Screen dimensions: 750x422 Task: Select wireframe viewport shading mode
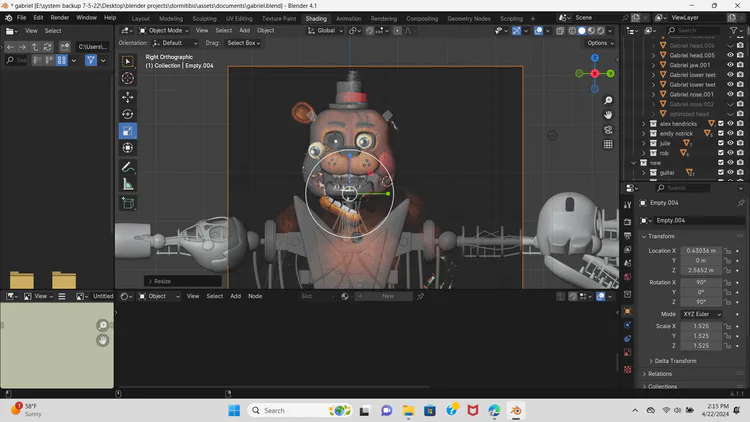pyautogui.click(x=572, y=31)
